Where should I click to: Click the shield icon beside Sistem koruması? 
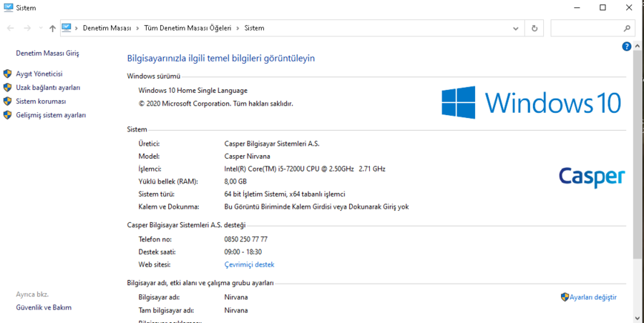point(7,101)
